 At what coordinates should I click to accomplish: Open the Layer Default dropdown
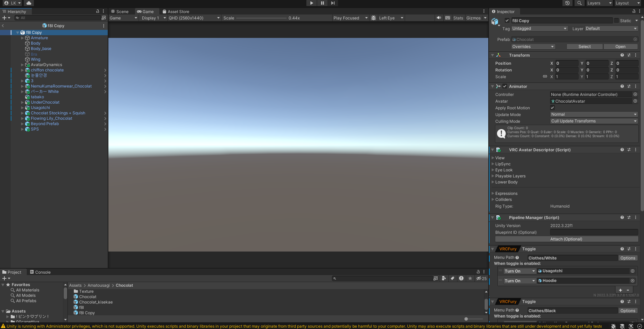point(611,29)
